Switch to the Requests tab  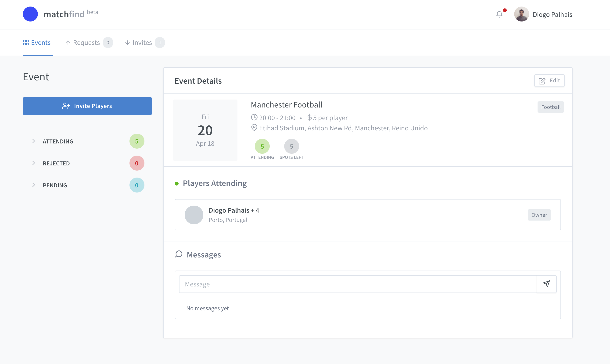click(x=86, y=43)
